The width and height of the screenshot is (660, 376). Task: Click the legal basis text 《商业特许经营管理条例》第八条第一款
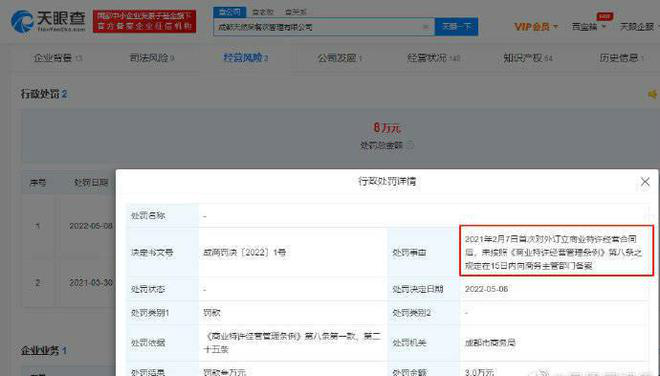tap(292, 343)
